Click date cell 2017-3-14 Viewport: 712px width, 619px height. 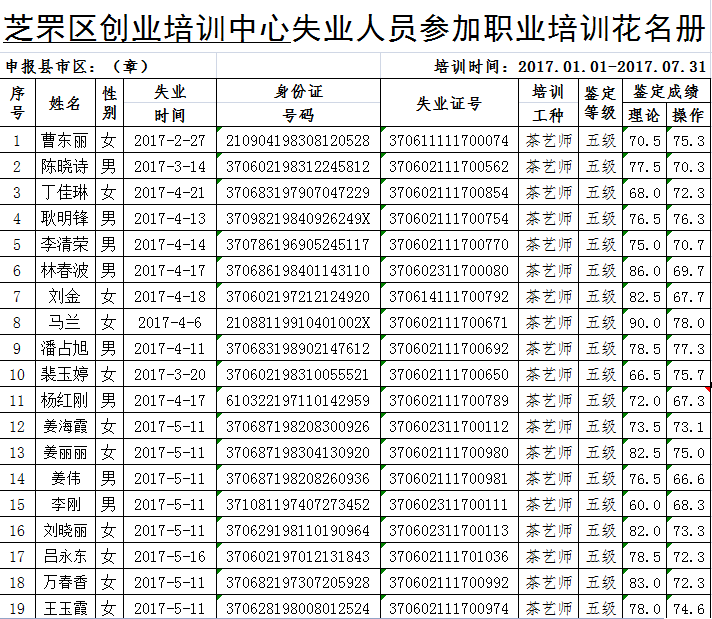[170, 166]
